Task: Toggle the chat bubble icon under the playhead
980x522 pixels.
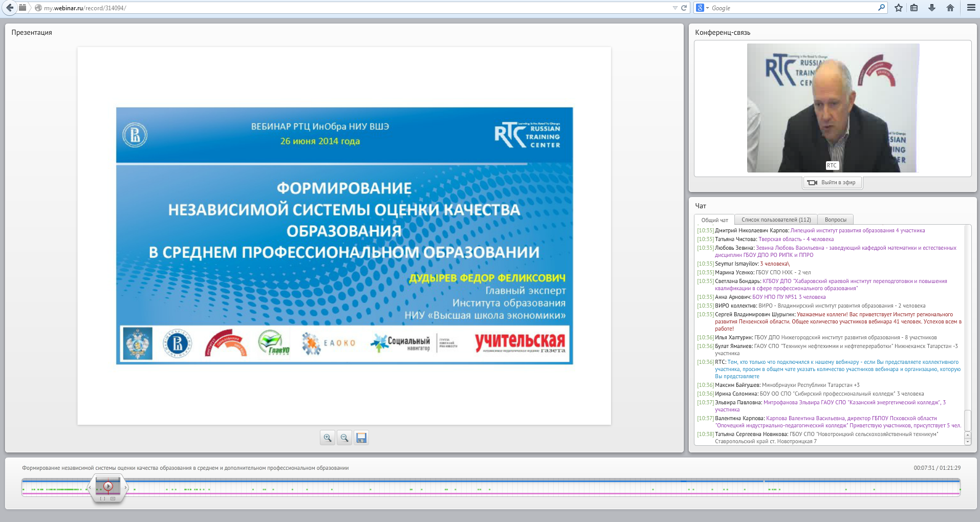Action: 113,498
